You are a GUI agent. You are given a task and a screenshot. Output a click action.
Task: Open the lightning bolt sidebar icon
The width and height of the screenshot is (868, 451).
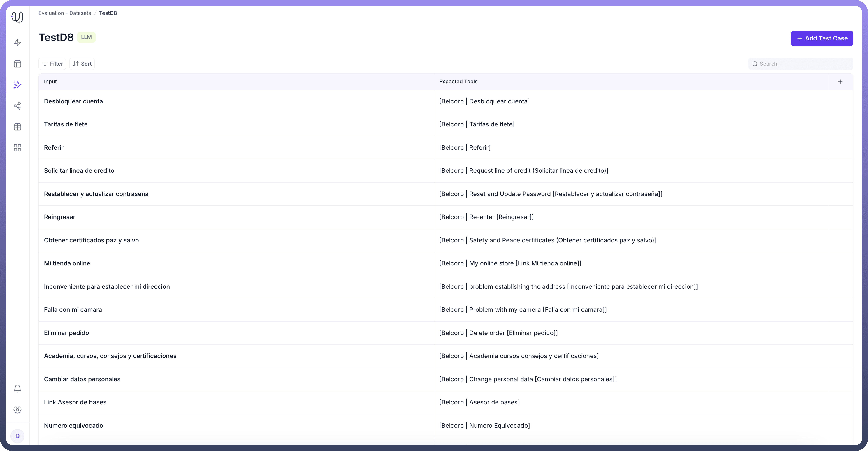click(17, 43)
